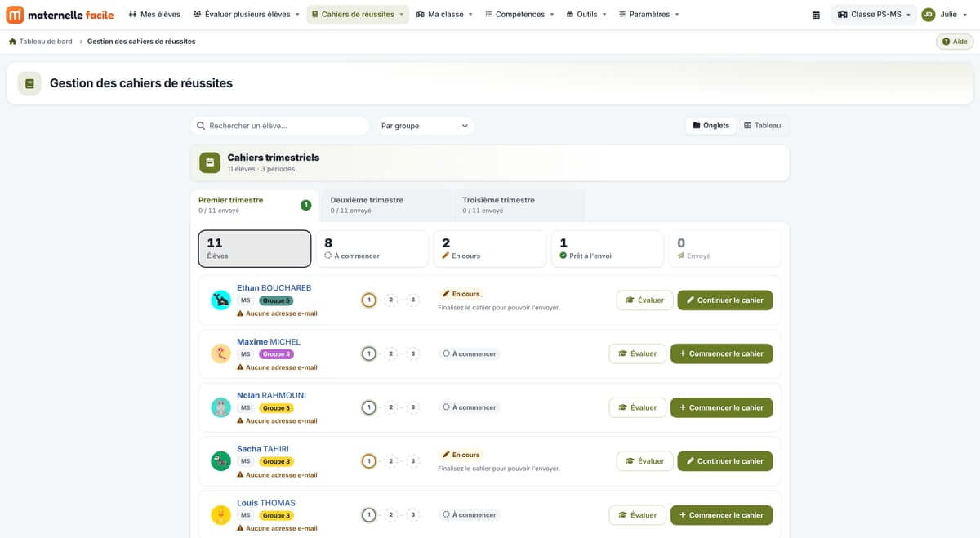
Task: Click the magnifier icon in search field
Action: 201,126
